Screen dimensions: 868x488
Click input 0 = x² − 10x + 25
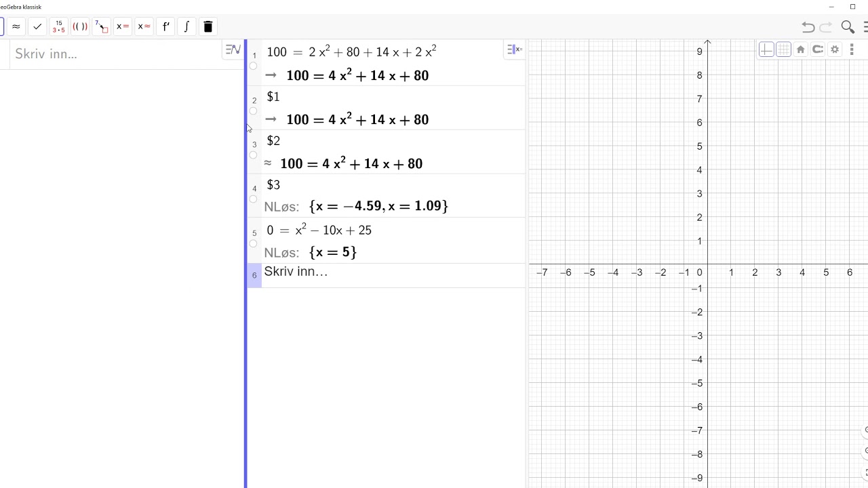[319, 230]
